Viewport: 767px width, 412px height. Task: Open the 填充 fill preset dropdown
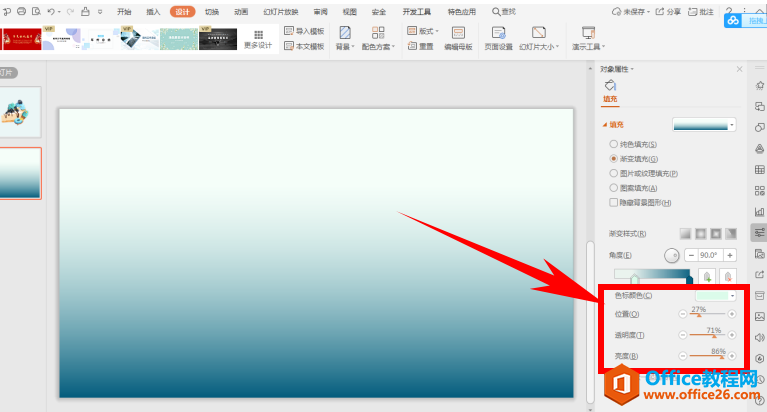click(x=704, y=125)
